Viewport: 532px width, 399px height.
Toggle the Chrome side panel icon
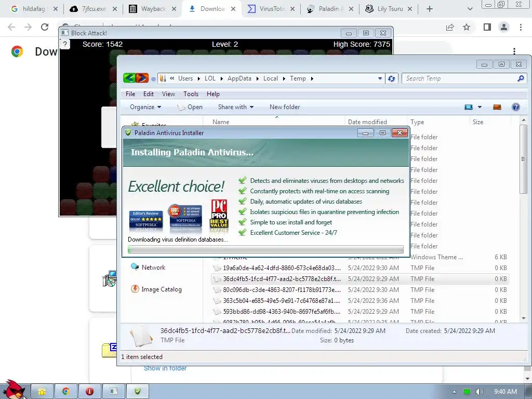tap(487, 27)
